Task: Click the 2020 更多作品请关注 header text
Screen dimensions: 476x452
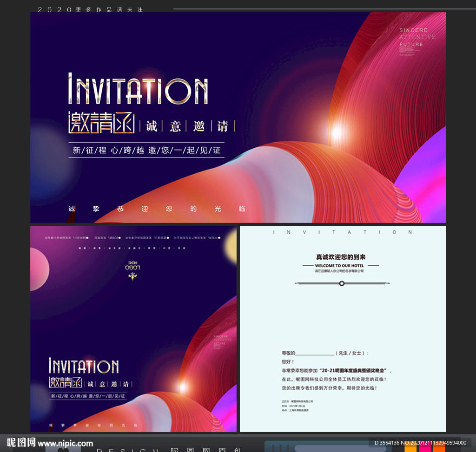Action: [x=90, y=9]
